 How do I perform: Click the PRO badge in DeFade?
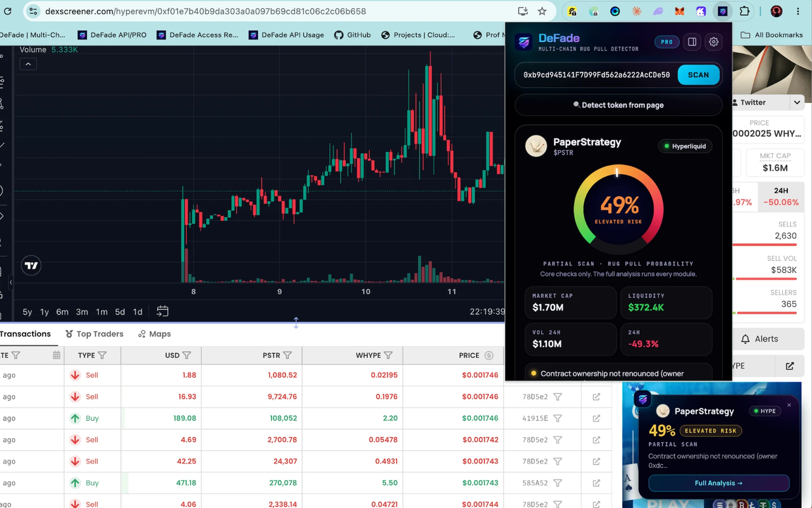(667, 42)
